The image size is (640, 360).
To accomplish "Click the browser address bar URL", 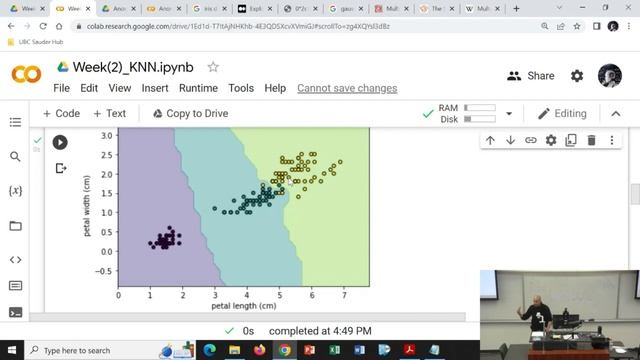I will (238, 26).
